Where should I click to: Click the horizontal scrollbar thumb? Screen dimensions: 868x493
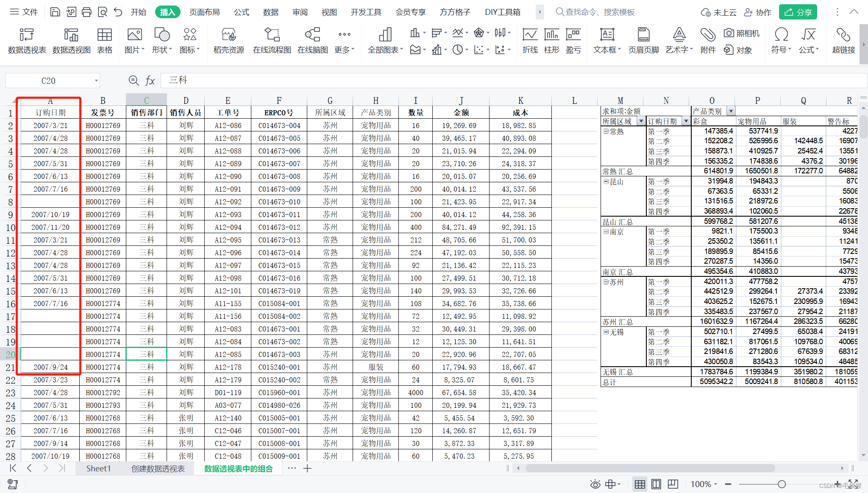click(x=651, y=468)
